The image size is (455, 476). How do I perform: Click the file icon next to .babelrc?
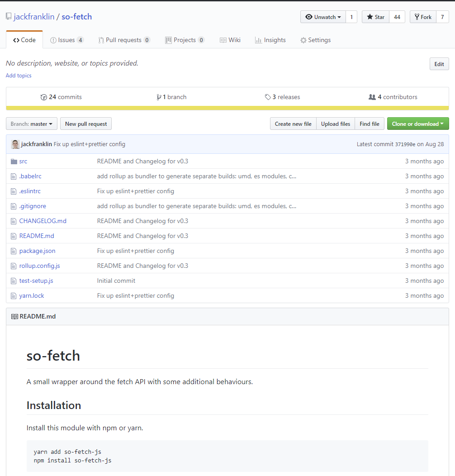click(14, 176)
